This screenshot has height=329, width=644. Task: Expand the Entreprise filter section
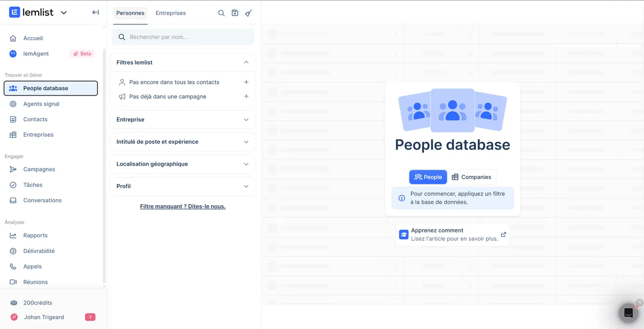click(183, 120)
